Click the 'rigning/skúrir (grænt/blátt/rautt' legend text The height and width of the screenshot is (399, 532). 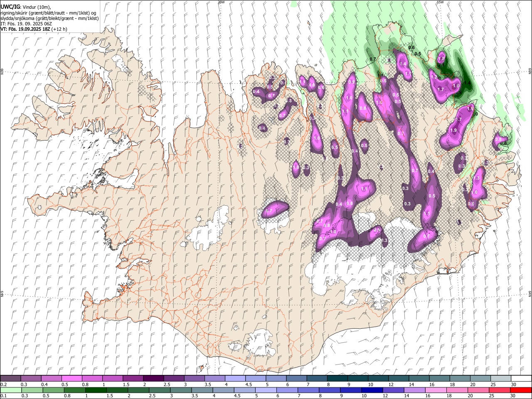click(x=32, y=13)
